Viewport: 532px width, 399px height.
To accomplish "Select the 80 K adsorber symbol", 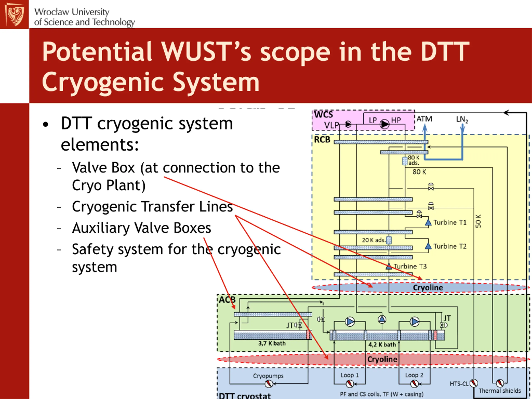I will coord(405,161).
